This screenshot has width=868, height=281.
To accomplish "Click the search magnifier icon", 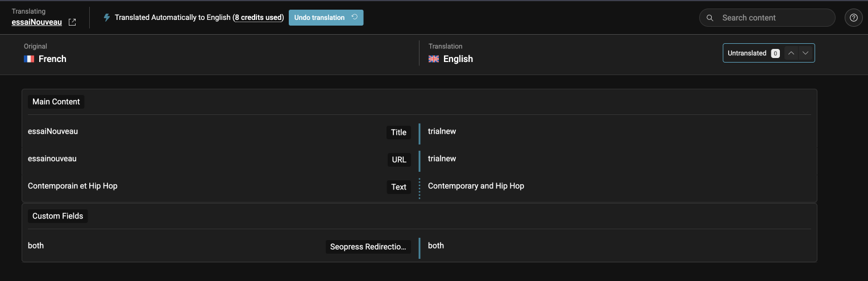I will (x=710, y=18).
